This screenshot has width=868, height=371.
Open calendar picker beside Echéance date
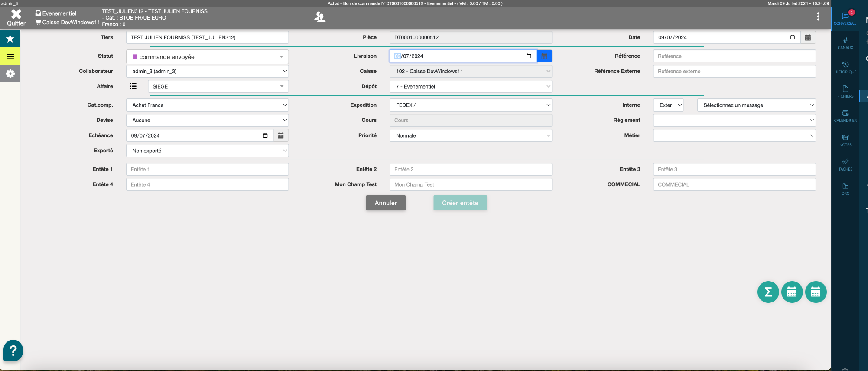(x=281, y=135)
